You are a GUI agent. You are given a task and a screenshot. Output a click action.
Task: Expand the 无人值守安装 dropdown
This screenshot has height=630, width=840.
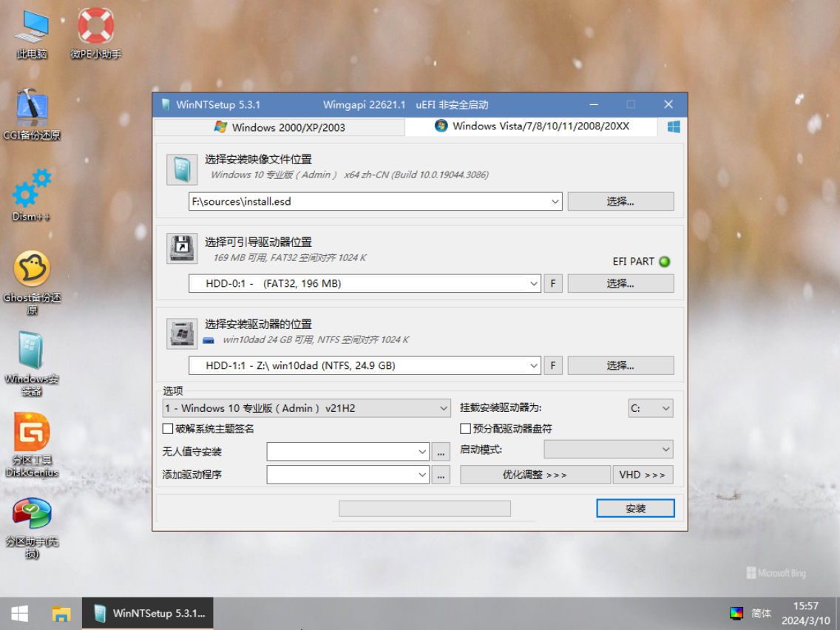422,452
